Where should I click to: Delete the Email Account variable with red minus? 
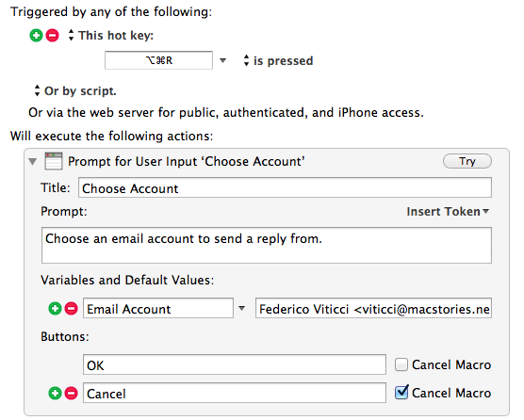tap(72, 308)
